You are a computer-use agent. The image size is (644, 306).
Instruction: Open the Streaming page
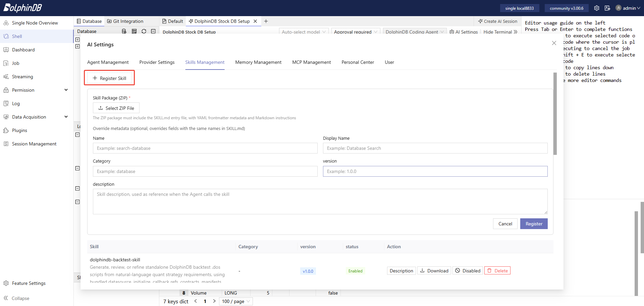(x=22, y=77)
